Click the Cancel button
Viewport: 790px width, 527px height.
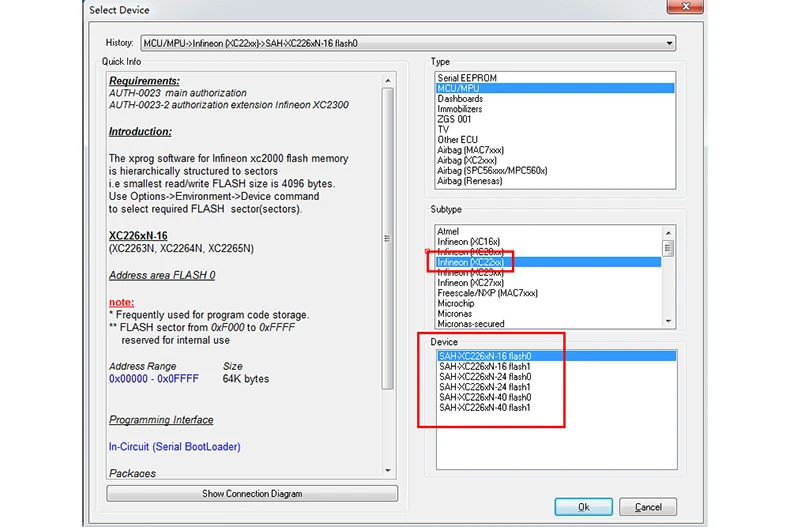coord(648,507)
